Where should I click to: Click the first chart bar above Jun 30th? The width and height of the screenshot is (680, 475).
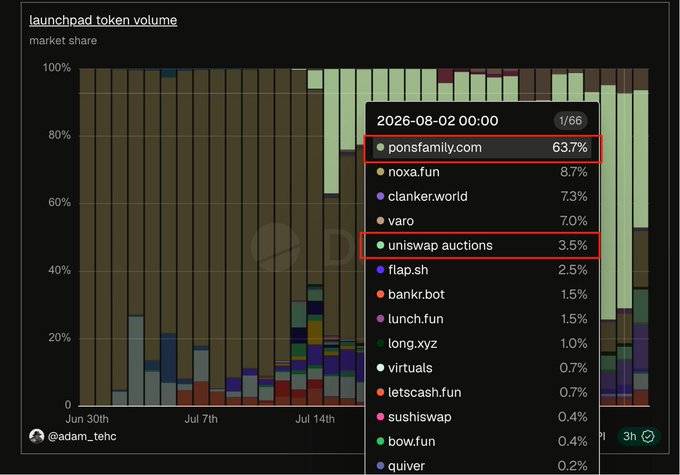pyautogui.click(x=87, y=237)
